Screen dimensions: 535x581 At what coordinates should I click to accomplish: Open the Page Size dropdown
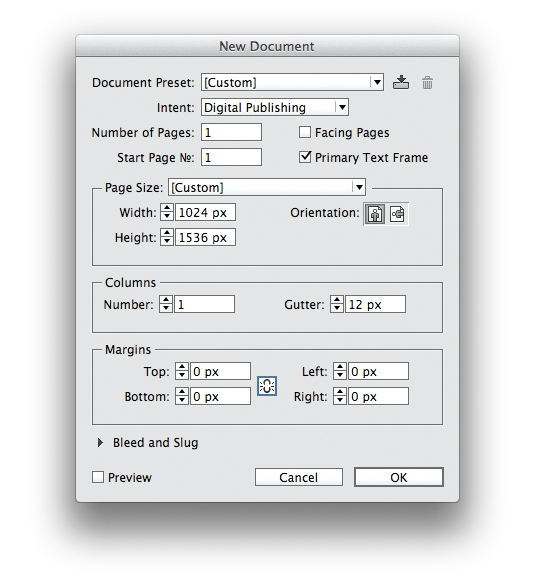pyautogui.click(x=267, y=187)
